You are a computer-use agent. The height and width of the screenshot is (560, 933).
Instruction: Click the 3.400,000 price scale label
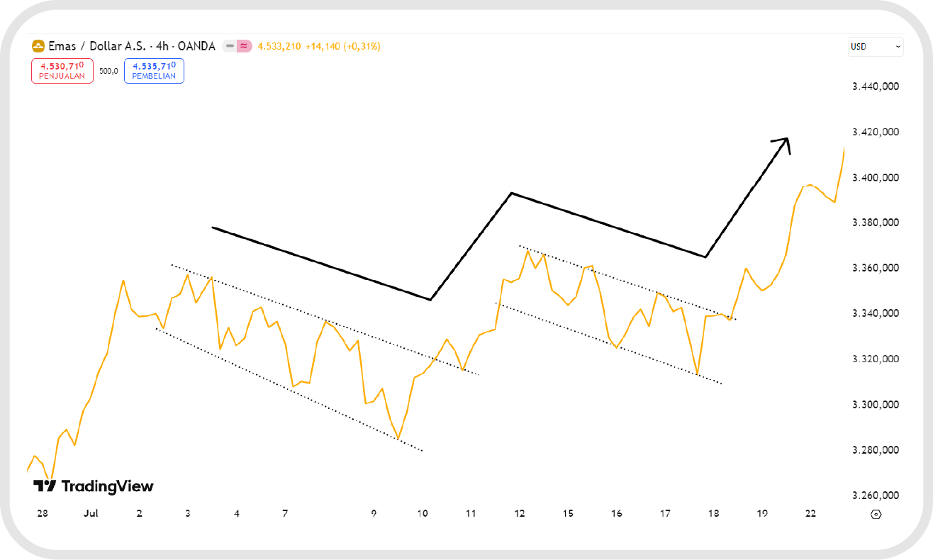click(x=876, y=177)
